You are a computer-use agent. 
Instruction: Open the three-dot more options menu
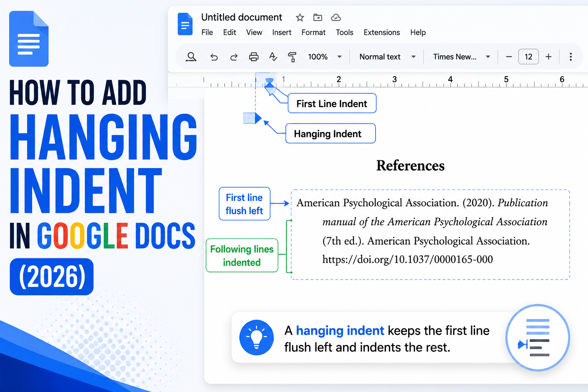[x=571, y=57]
